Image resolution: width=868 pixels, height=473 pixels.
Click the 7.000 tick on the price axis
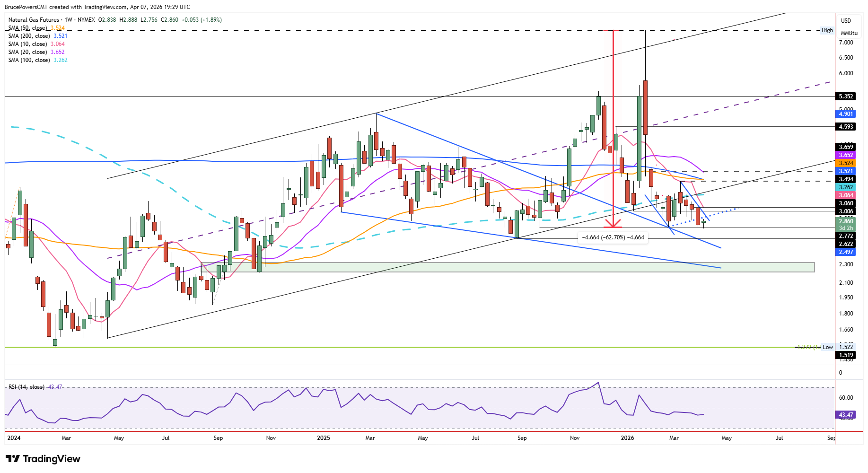point(846,43)
